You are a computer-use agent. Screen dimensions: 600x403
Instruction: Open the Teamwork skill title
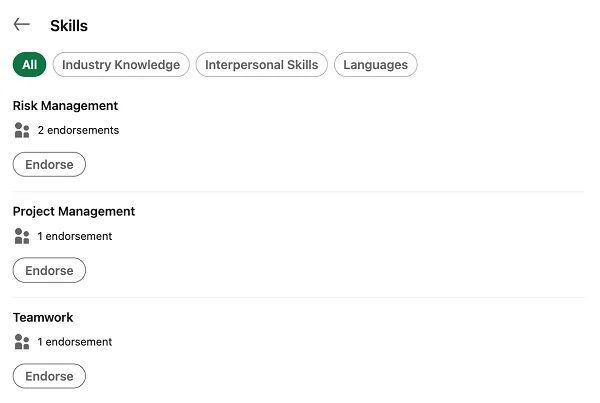[x=43, y=318]
